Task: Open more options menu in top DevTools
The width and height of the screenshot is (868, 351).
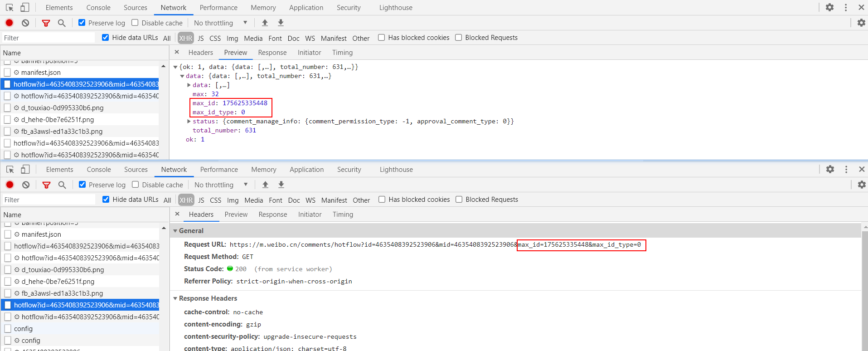Action: coord(846,7)
